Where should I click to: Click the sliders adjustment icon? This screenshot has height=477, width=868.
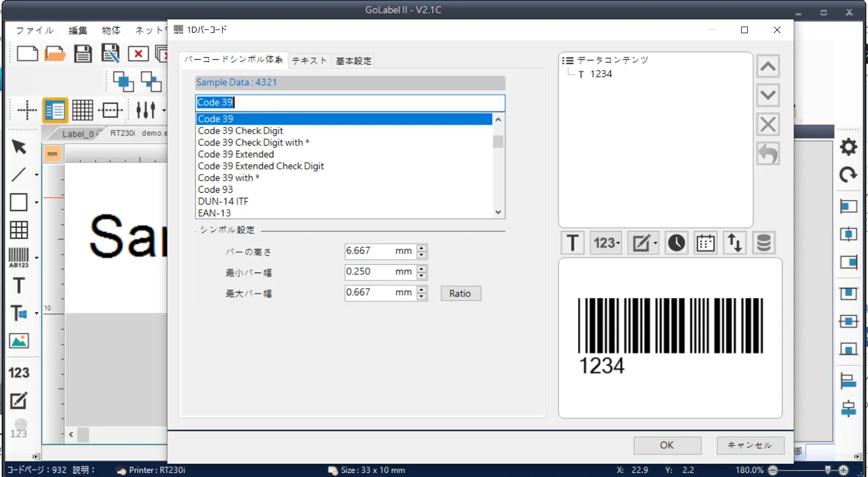pos(146,110)
